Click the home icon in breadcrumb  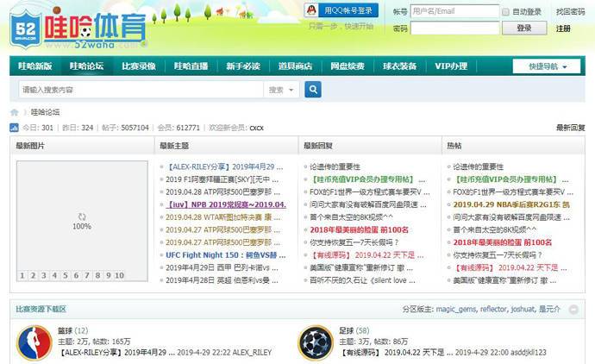15,112
